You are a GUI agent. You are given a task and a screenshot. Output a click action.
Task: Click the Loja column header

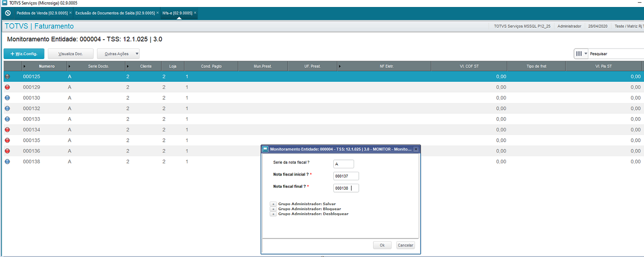tap(173, 66)
